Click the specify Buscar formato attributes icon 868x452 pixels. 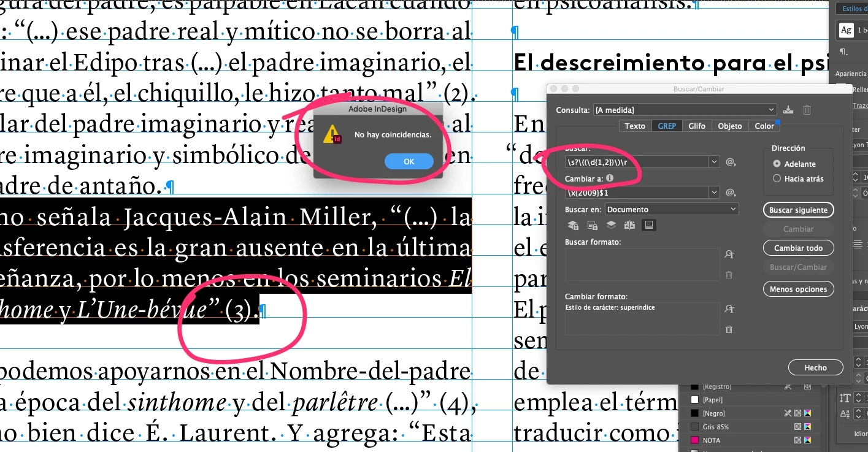(x=729, y=255)
